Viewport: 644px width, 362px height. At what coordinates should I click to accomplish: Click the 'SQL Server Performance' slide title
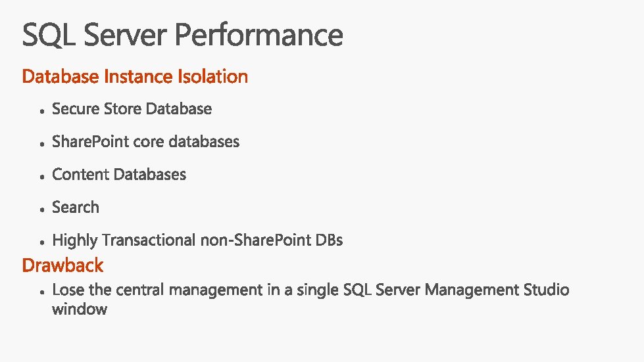coord(182,35)
